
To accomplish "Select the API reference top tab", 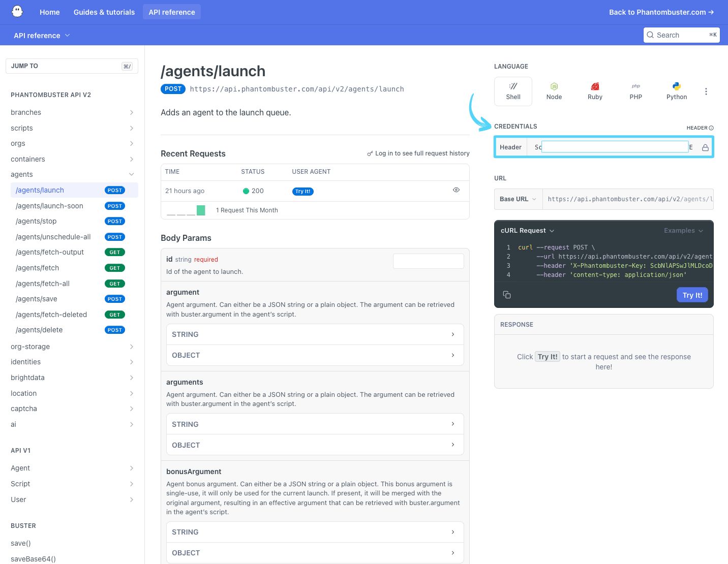I will click(x=172, y=12).
